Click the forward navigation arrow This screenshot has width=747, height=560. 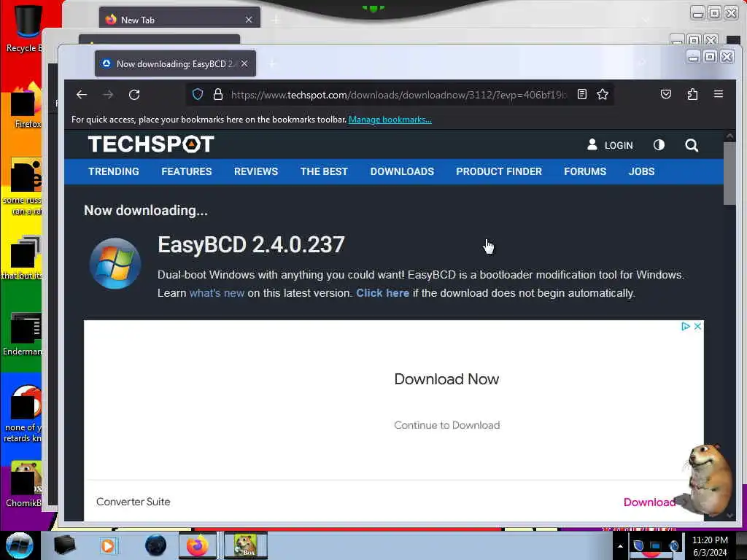(x=108, y=95)
